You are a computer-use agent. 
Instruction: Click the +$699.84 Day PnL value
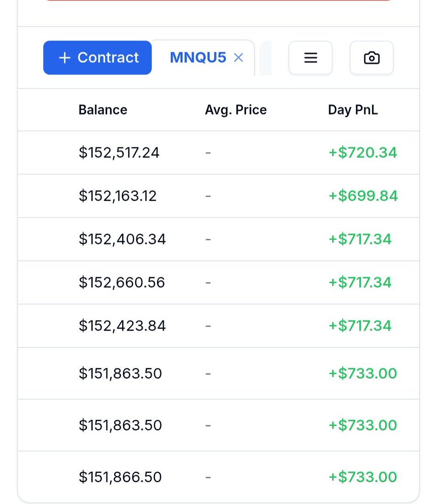pos(363,196)
